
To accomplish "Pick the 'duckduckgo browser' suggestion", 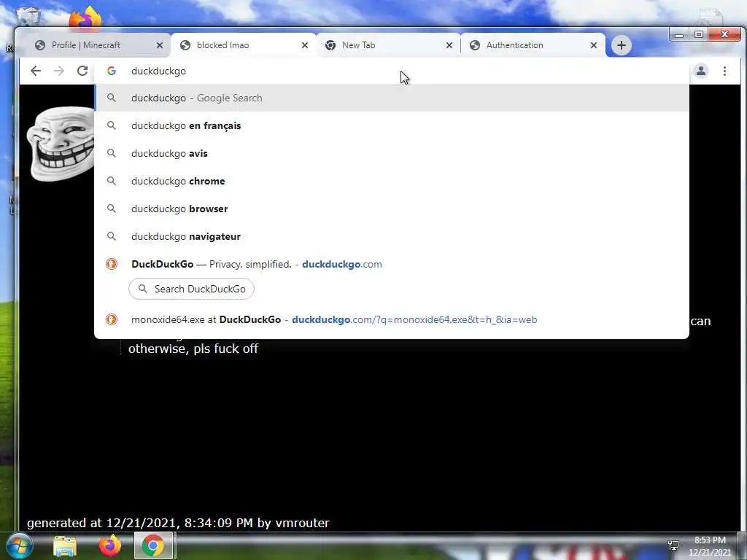I will coord(392,209).
